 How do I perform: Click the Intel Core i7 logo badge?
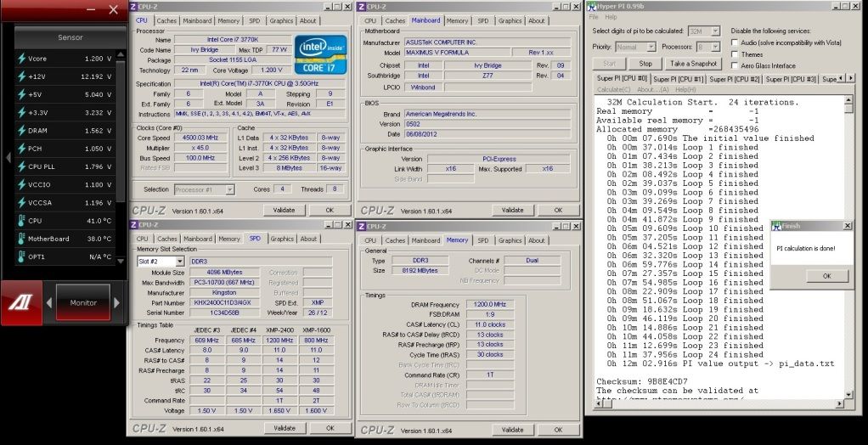point(320,54)
